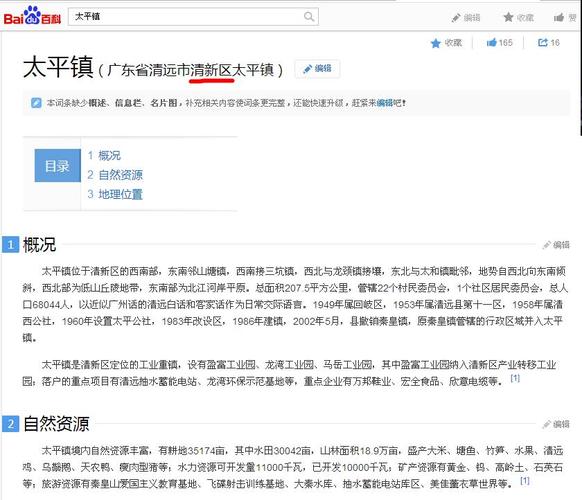
Task: Click text 总面积207.5平方公里
Action: pos(302,288)
